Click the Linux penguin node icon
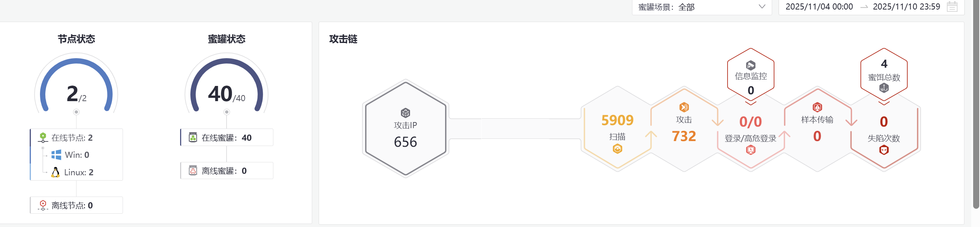The width and height of the screenshot is (980, 227). [x=56, y=172]
